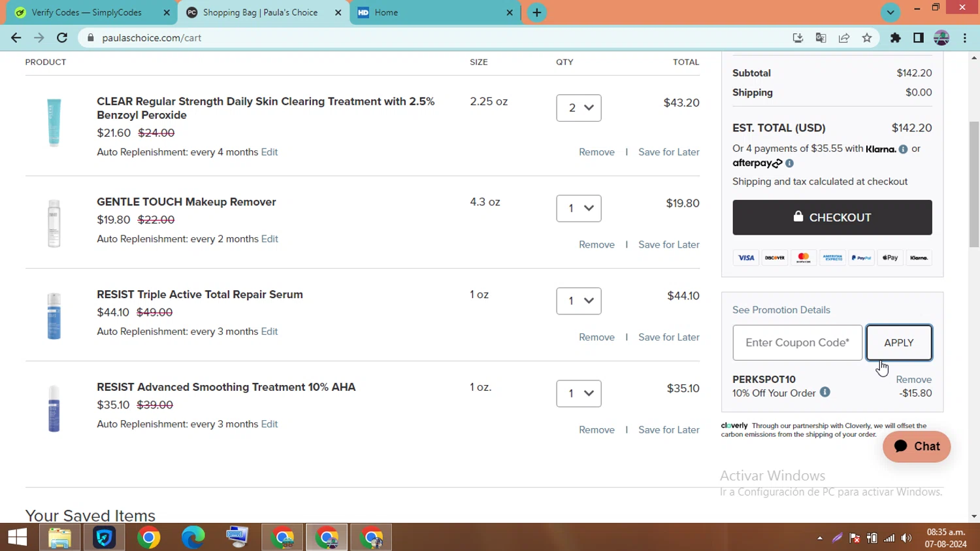This screenshot has width=980, height=551.
Task: Open the extensions puzzle icon
Action: (x=896, y=38)
